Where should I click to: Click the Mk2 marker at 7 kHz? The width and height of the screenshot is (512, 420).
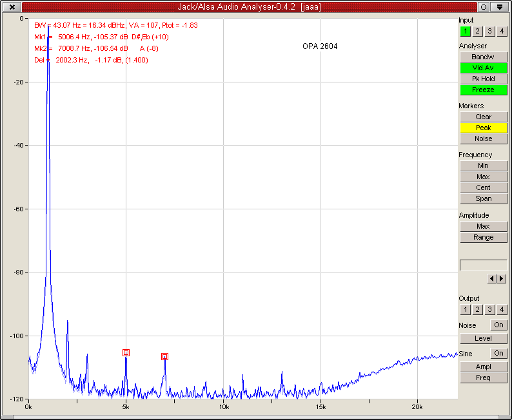coord(165,357)
